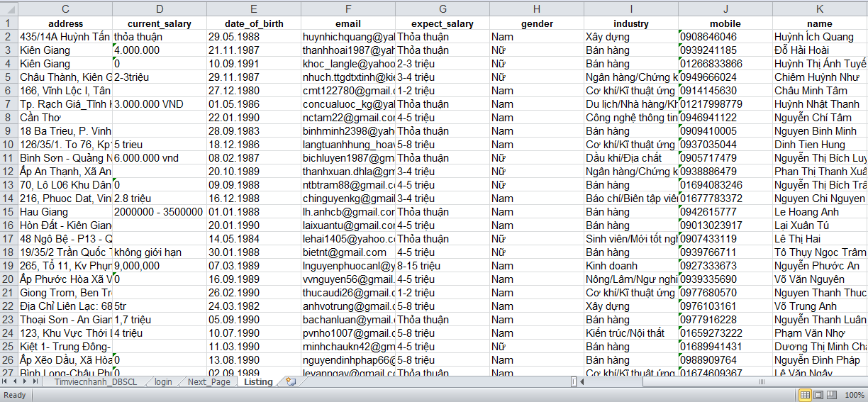Image resolution: width=868 pixels, height=402 pixels.
Task: Click the next sheet navigation arrow
Action: click(26, 382)
